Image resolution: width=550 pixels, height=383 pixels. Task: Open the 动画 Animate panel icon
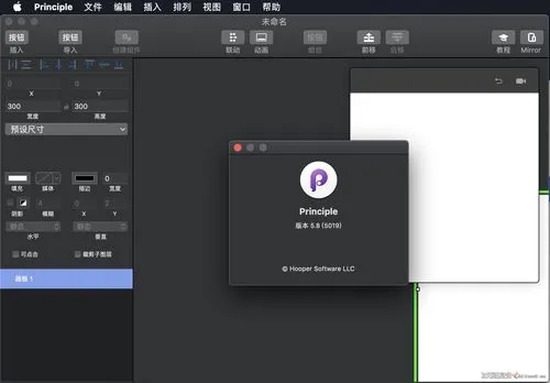[x=261, y=38]
